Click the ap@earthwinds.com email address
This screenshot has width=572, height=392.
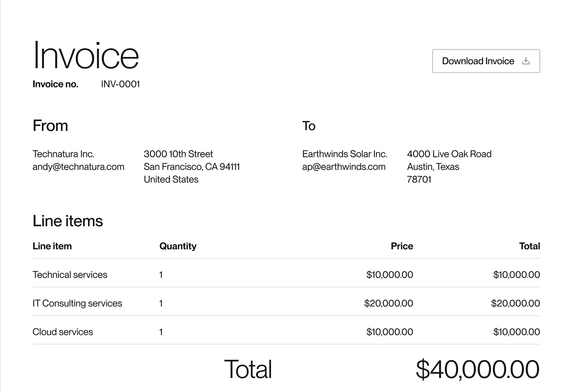coord(344,167)
